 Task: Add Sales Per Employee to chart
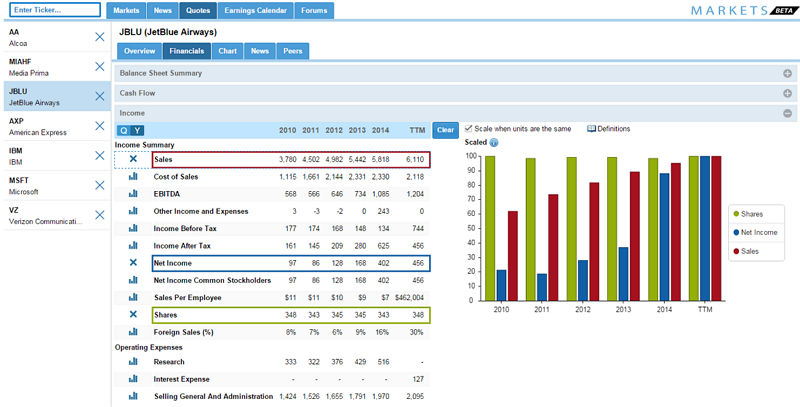click(x=133, y=297)
